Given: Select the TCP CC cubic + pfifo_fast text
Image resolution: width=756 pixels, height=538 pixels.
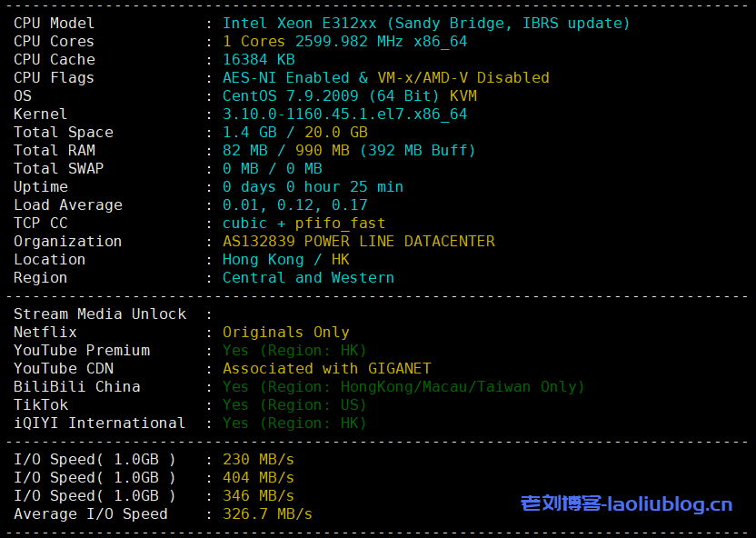Looking at the screenshot, I should (x=303, y=224).
